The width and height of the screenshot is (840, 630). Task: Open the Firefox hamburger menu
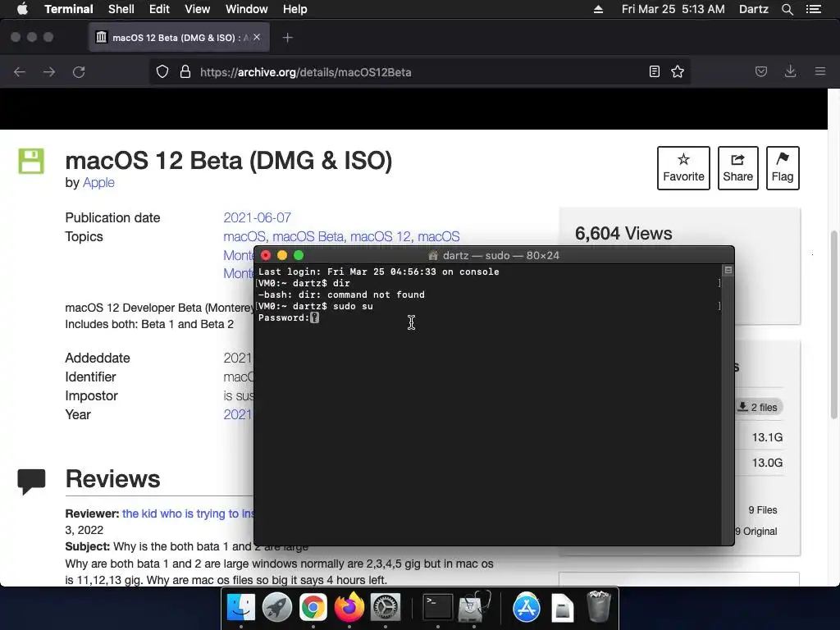(820, 72)
